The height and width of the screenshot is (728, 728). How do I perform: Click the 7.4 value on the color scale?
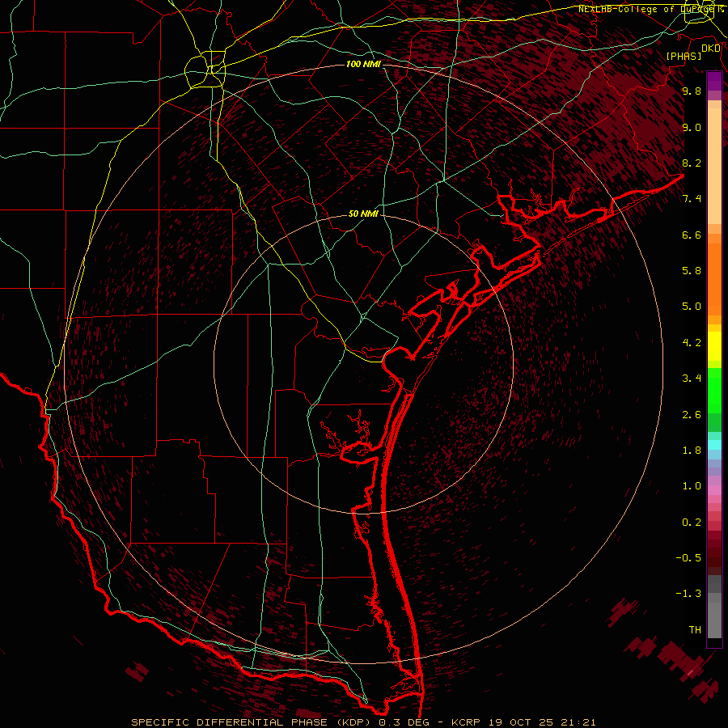tap(692, 199)
